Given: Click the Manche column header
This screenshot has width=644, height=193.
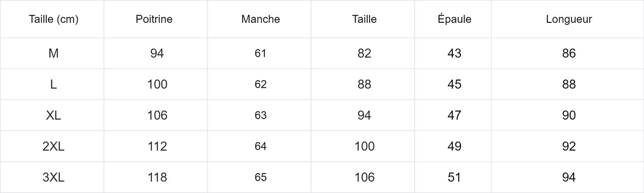Looking at the screenshot, I should coord(260,19).
